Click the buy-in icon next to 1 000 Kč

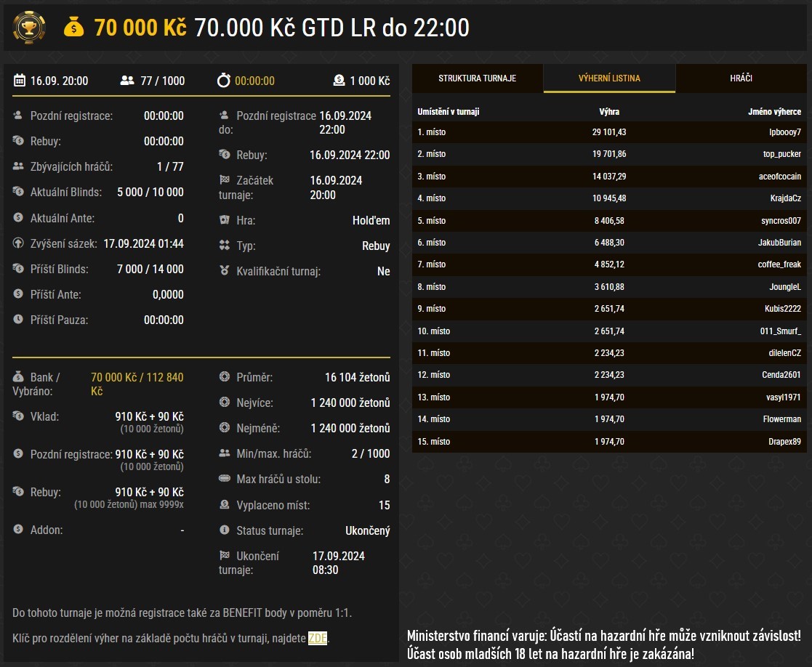[x=339, y=81]
